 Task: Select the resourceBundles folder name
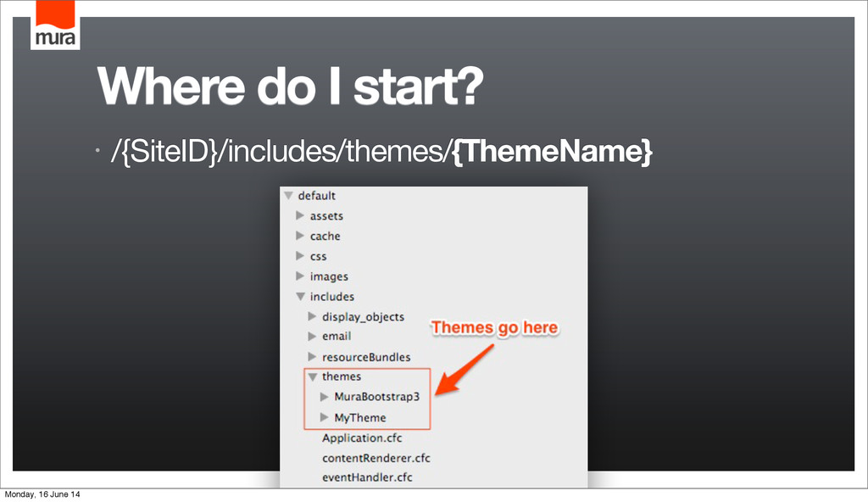pos(366,357)
